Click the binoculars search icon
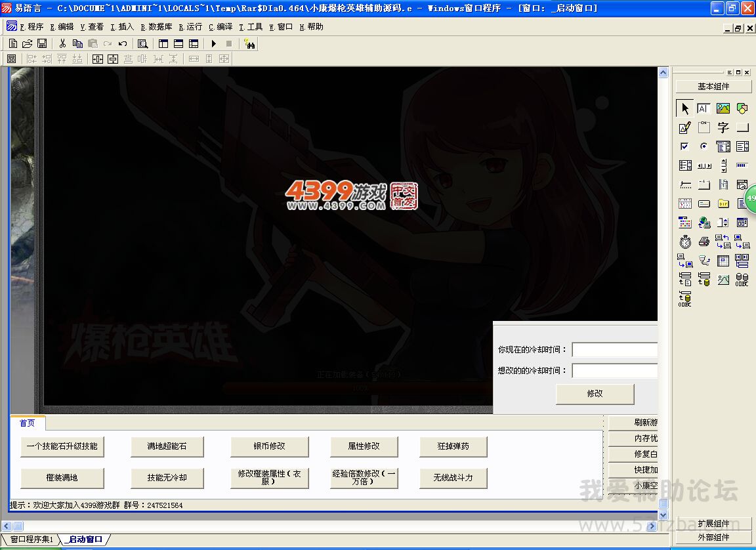Screen dimensions: 756x550 click(x=250, y=44)
